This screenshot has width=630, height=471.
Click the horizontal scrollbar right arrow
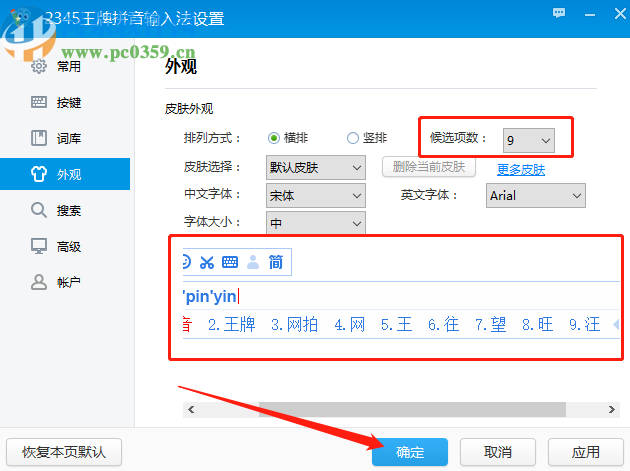(612, 410)
